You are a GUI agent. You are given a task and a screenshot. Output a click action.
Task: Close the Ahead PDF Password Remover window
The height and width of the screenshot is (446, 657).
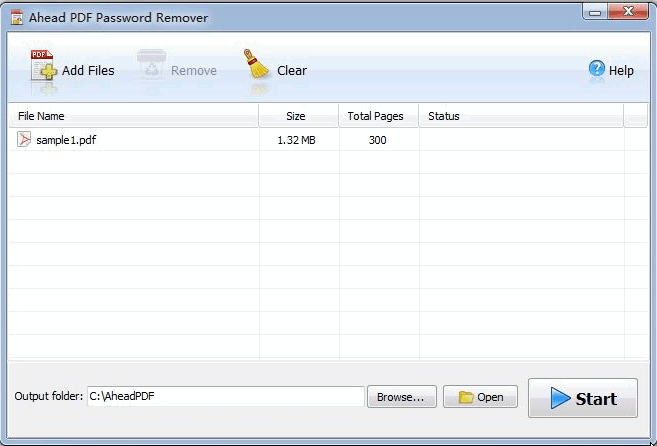point(628,11)
